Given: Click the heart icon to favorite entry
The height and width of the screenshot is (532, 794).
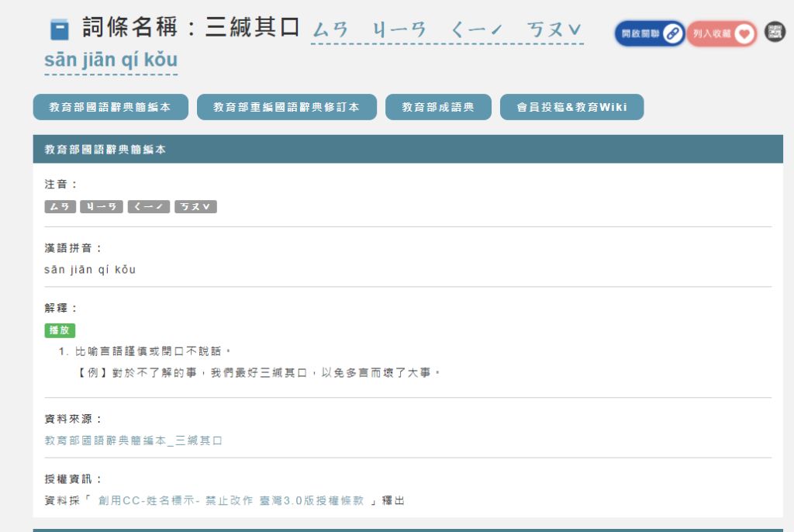Looking at the screenshot, I should (744, 33).
